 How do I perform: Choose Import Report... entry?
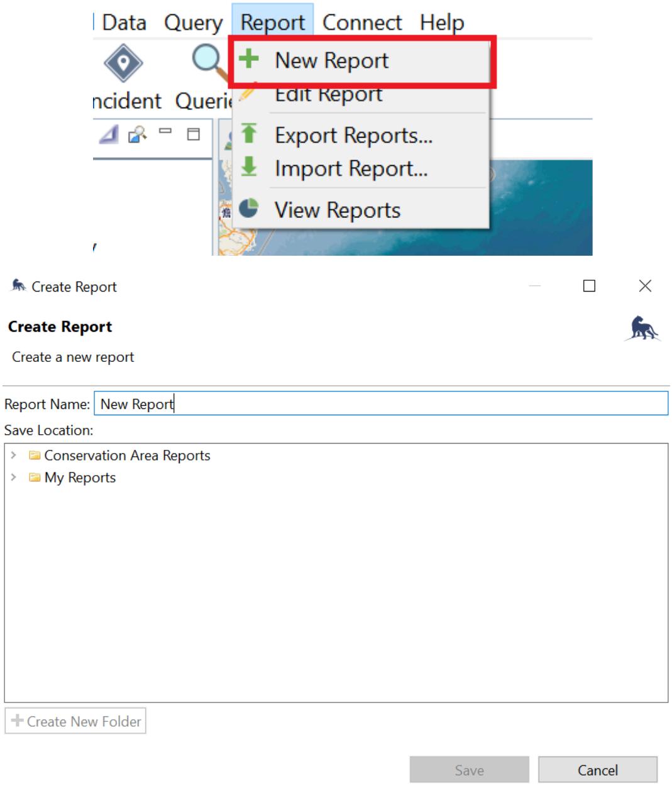pos(361,168)
